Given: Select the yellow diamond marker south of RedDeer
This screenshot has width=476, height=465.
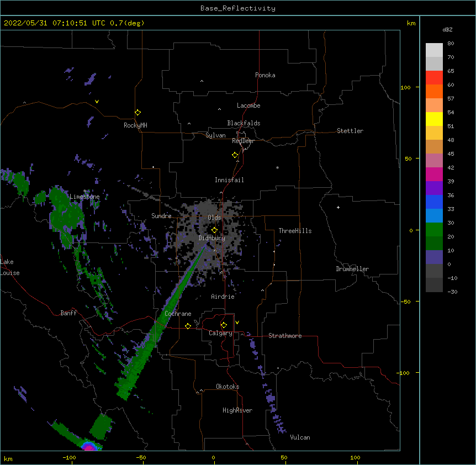Looking at the screenshot, I should point(235,155).
